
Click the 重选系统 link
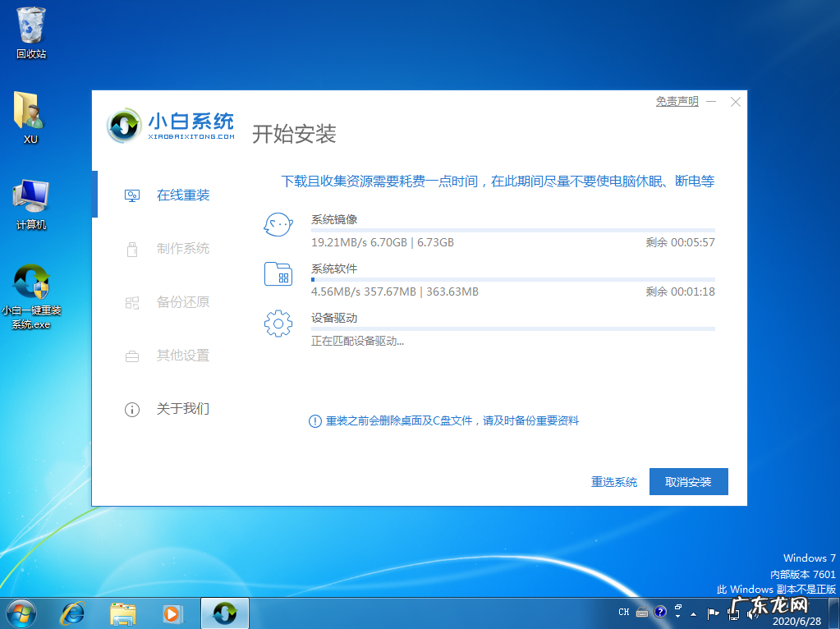613,482
